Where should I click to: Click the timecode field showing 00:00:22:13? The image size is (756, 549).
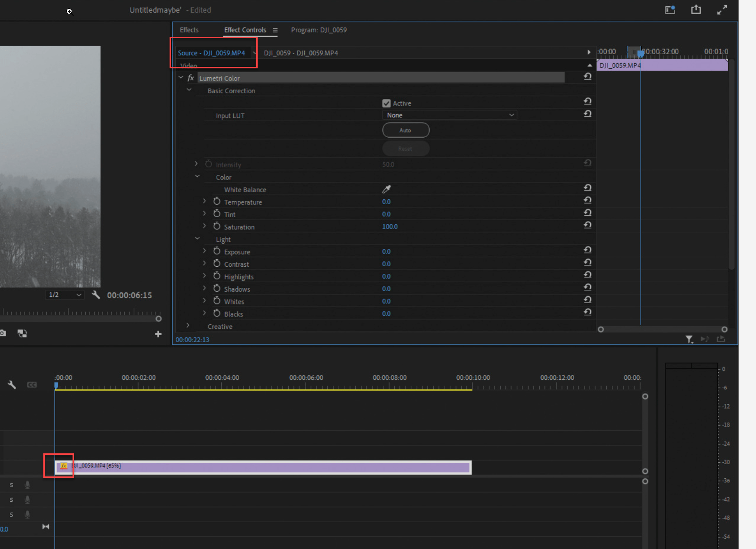click(x=192, y=339)
